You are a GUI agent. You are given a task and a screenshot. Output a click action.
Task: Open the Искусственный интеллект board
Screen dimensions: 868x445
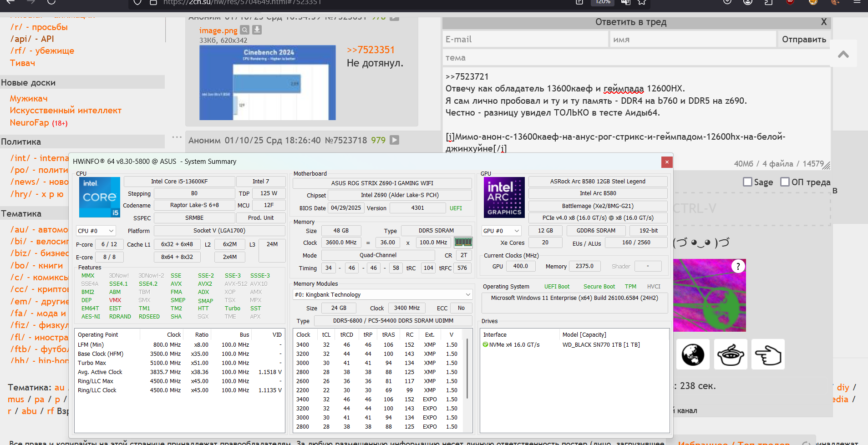[66, 111]
